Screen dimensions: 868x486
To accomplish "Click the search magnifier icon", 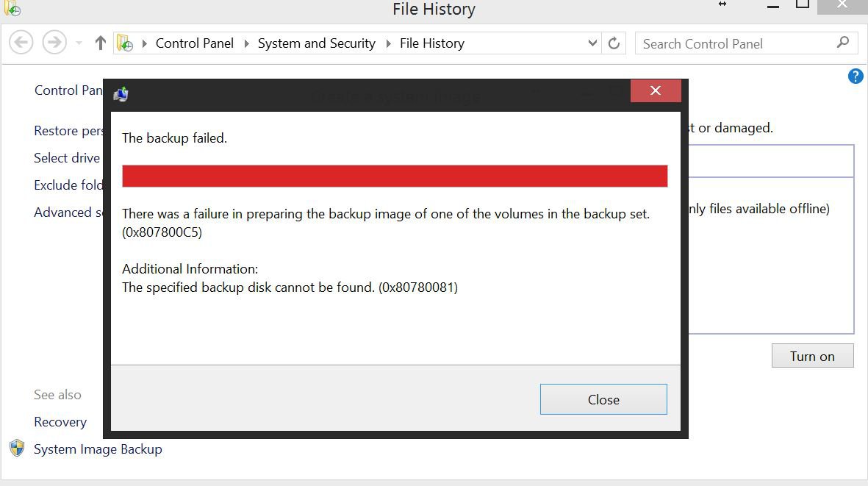I will pos(842,43).
